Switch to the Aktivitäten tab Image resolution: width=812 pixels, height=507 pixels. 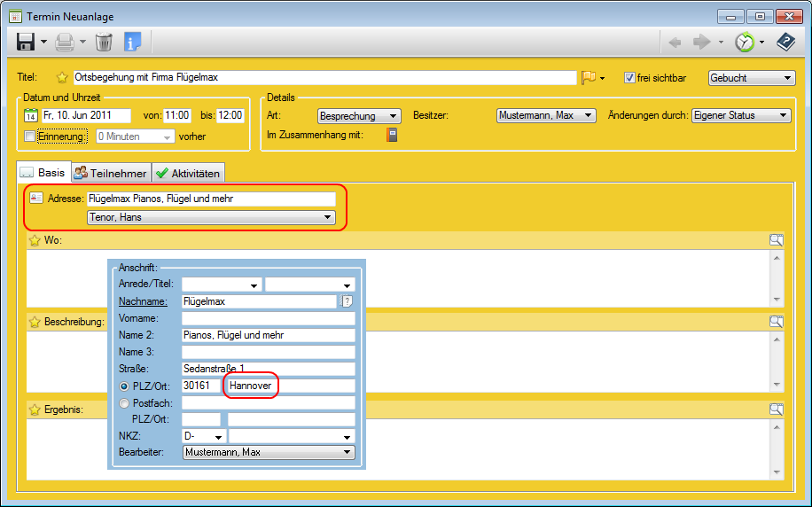[x=188, y=174]
